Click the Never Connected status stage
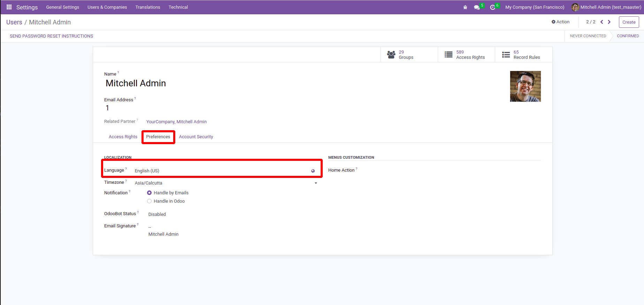 click(x=588, y=36)
